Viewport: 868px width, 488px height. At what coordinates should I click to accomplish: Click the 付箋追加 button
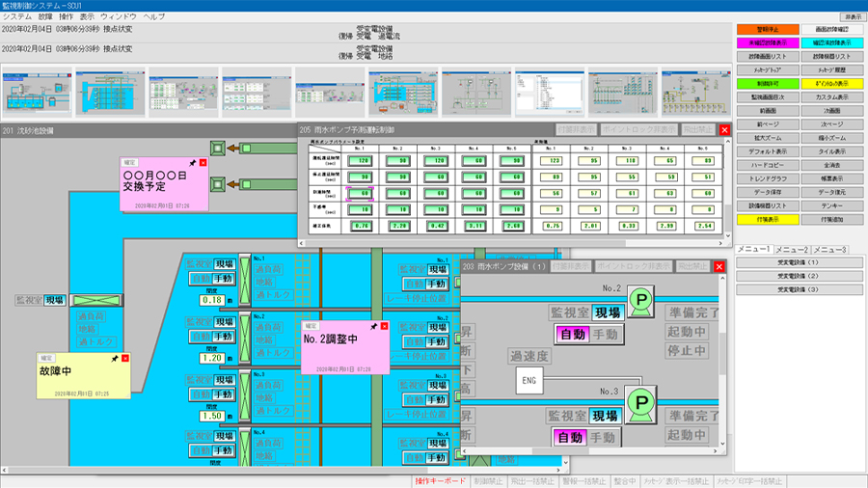click(832, 220)
